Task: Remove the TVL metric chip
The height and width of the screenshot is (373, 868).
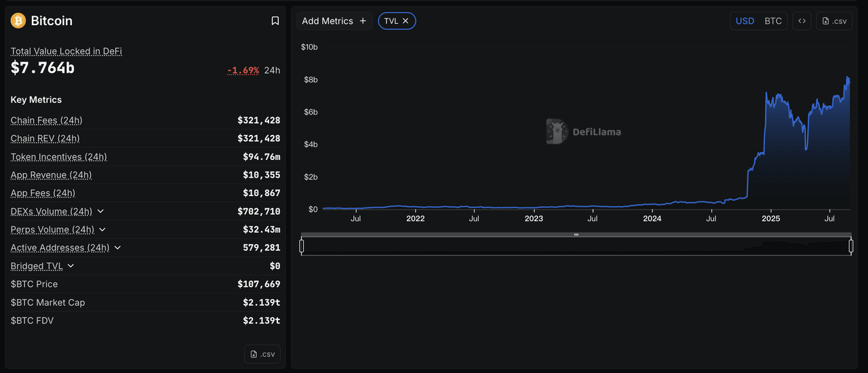Action: pos(406,21)
